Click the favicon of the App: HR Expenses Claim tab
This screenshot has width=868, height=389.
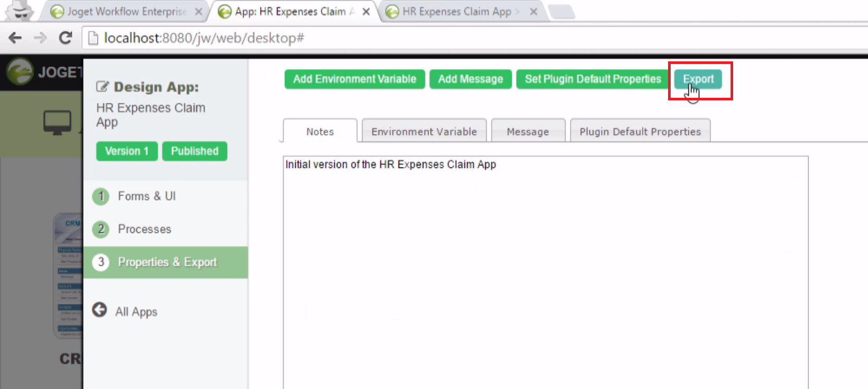pos(224,11)
